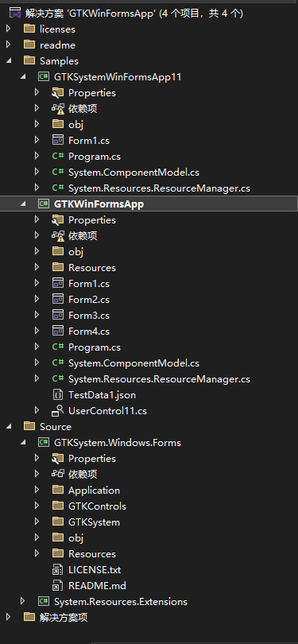
Task: Select Form2.cs in the tree
Action: (89, 300)
